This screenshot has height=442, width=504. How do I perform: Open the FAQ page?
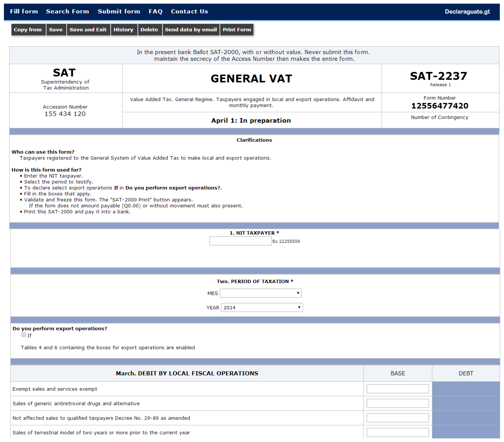(x=155, y=11)
